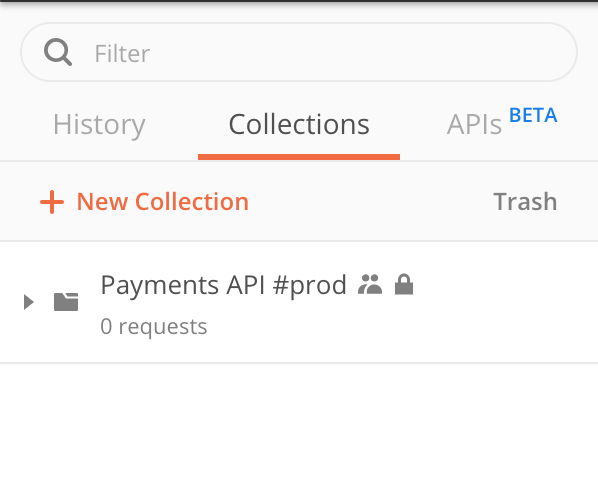
Task: Focus the Filter text field
Action: pos(299,52)
